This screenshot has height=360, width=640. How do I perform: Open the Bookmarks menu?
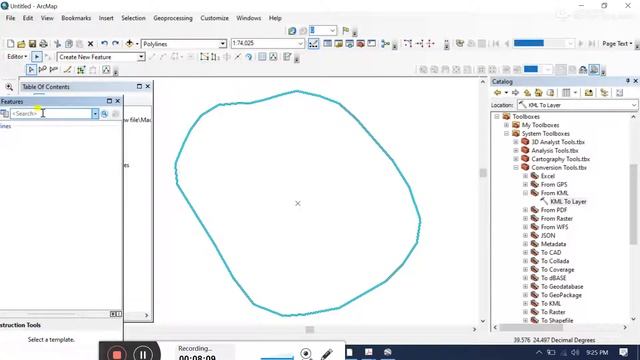pos(76,18)
